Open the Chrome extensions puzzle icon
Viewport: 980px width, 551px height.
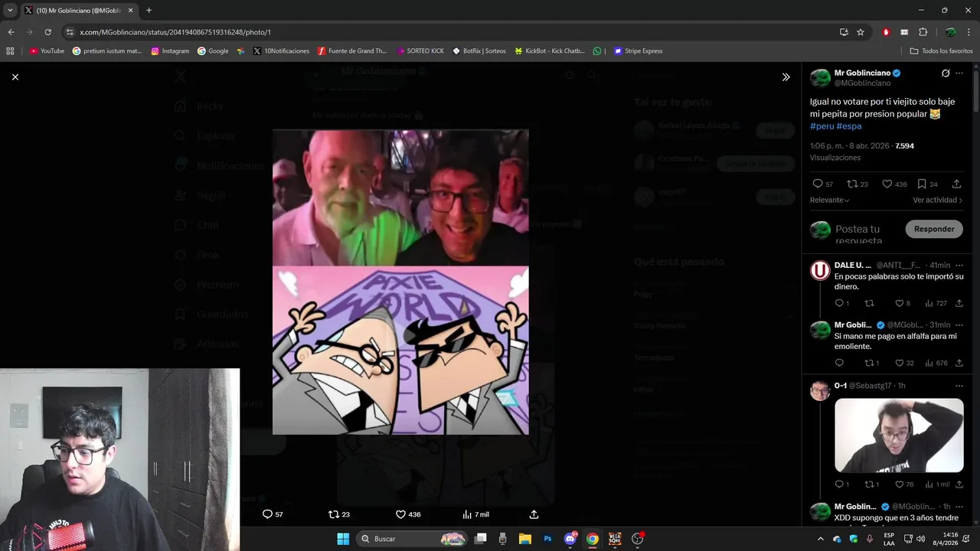(923, 32)
